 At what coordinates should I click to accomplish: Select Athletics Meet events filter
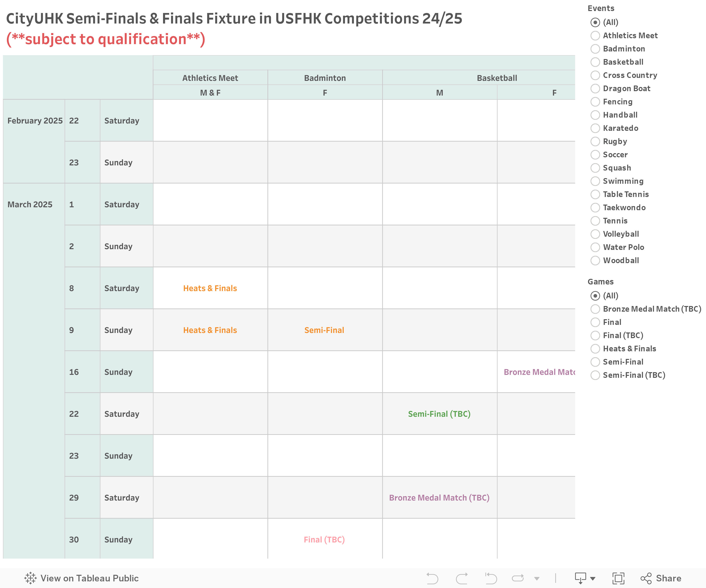[x=595, y=36]
